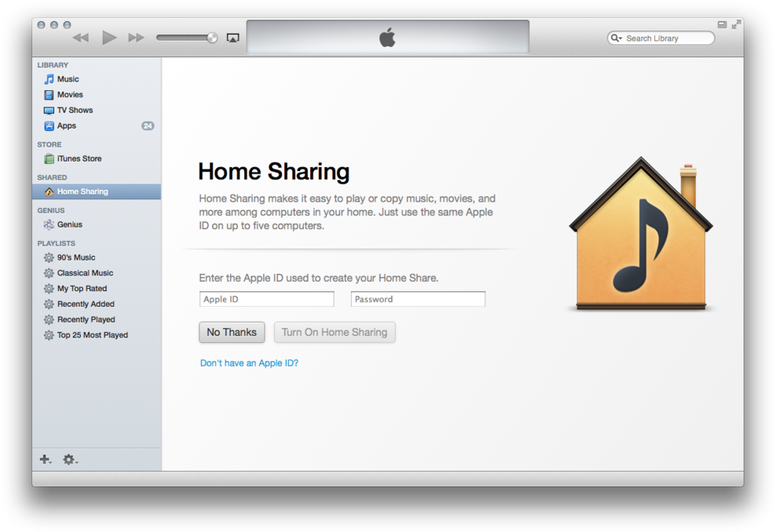
Task: Follow the Don't have an Apple ID? link
Action: pyautogui.click(x=249, y=363)
